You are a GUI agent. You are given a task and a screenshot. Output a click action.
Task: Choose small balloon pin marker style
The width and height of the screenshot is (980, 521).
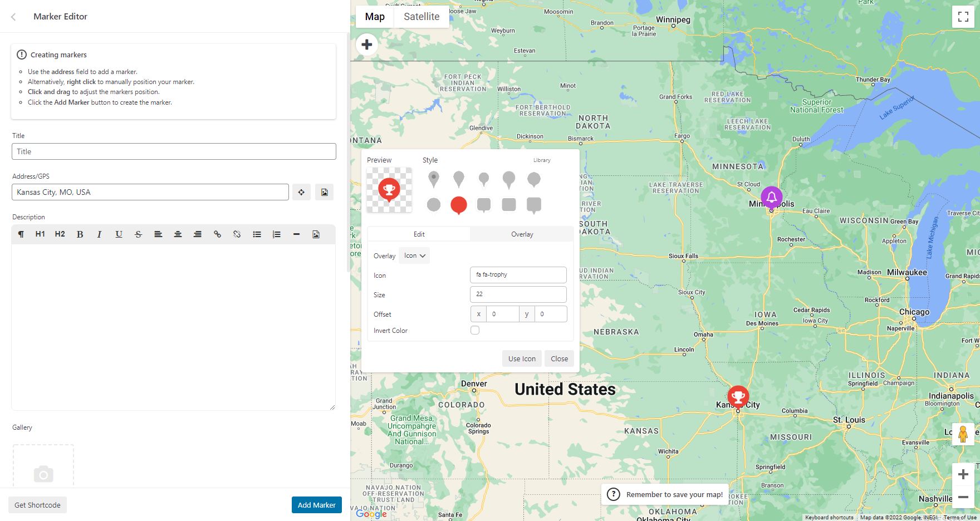coord(484,179)
